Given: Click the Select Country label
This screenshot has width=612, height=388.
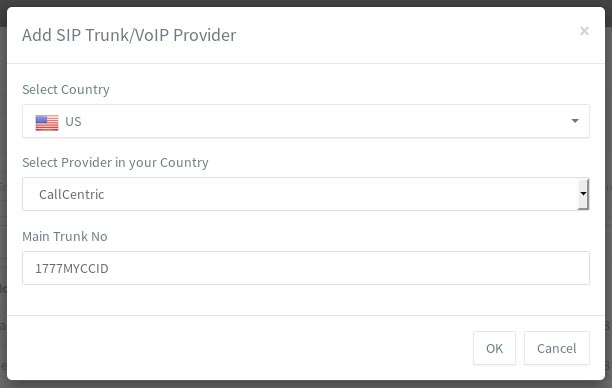Looking at the screenshot, I should pyautogui.click(x=66, y=89).
